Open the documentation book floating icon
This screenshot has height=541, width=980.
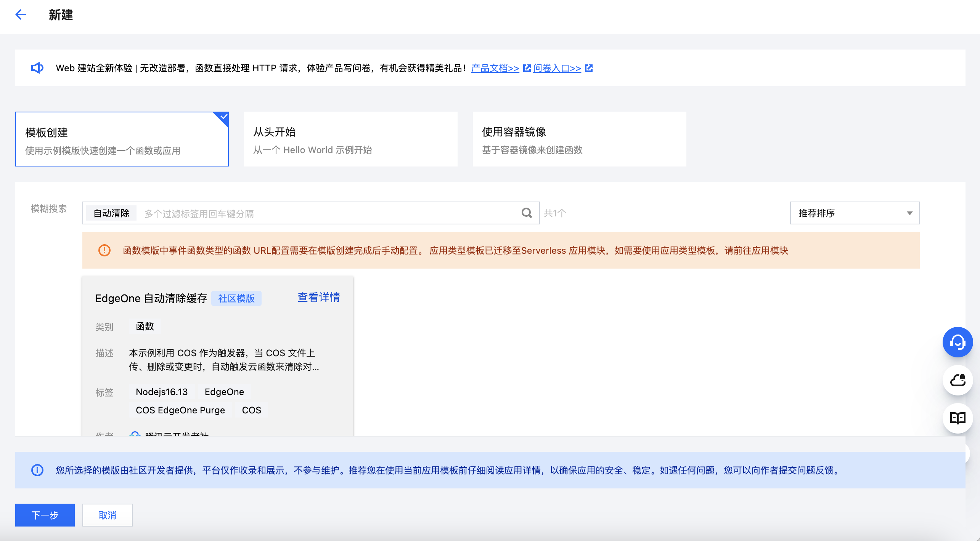point(957,418)
